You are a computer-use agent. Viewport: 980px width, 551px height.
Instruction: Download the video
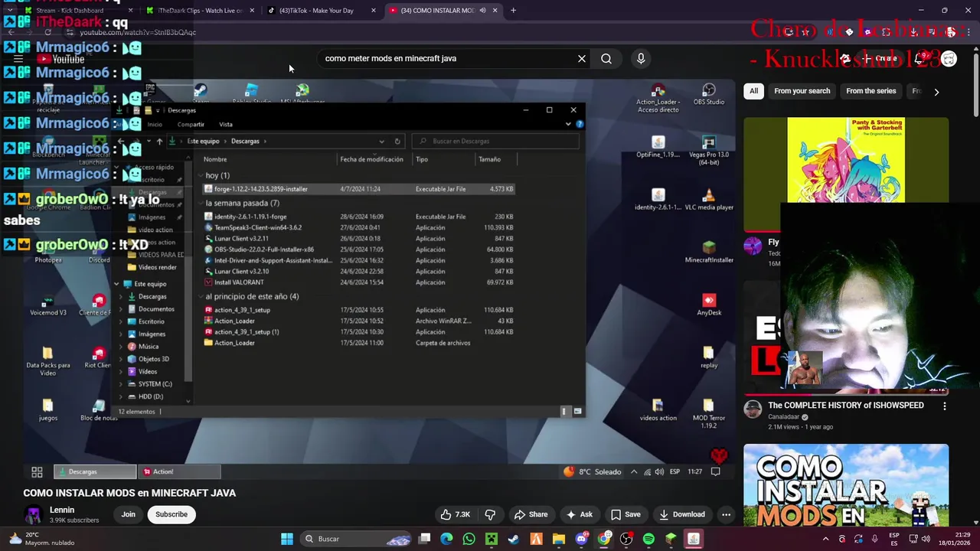pyautogui.click(x=681, y=514)
